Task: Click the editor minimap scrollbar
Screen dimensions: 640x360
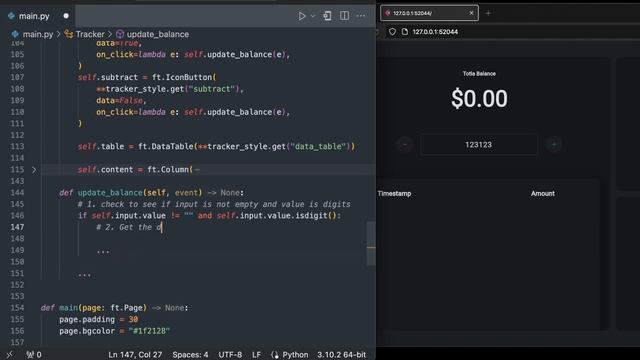Action: (x=371, y=243)
